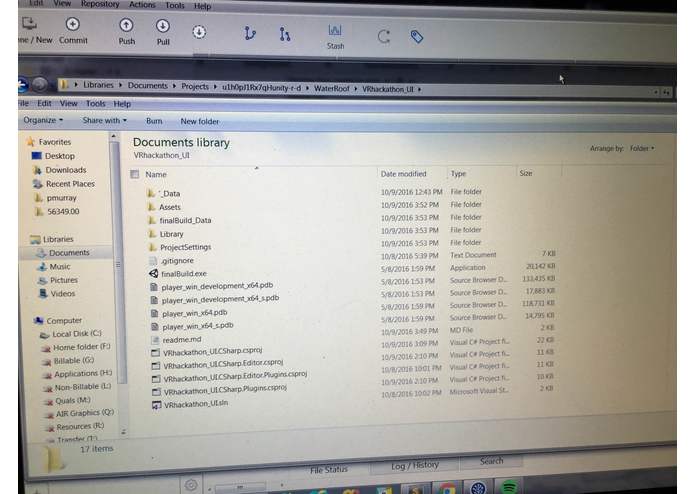
Task: Switch to Search tab in SourceTree
Action: coord(492,461)
